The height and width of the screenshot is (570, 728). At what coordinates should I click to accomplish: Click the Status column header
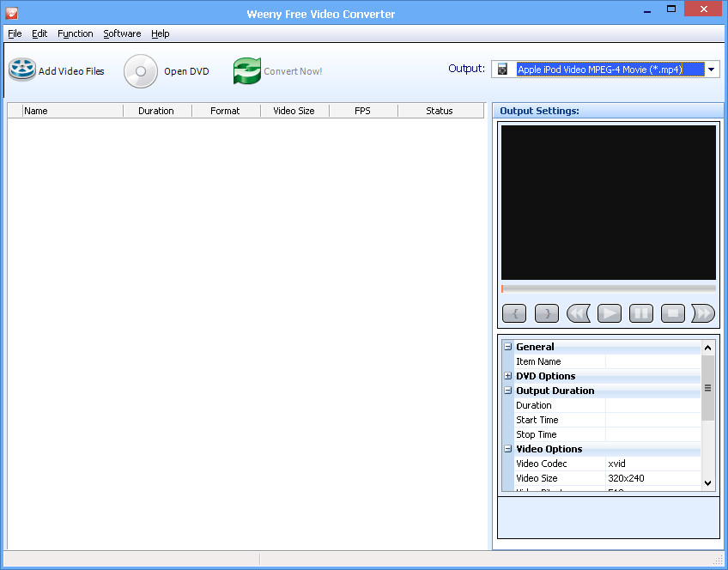click(x=440, y=111)
